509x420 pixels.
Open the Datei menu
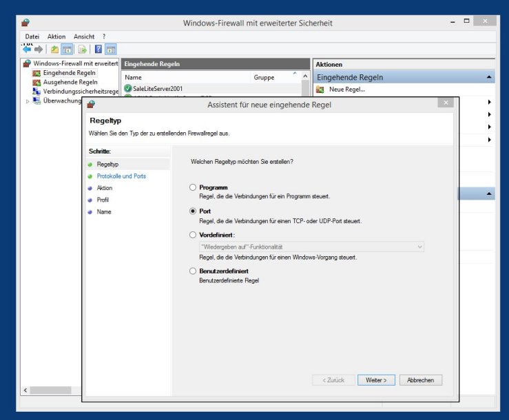point(32,36)
